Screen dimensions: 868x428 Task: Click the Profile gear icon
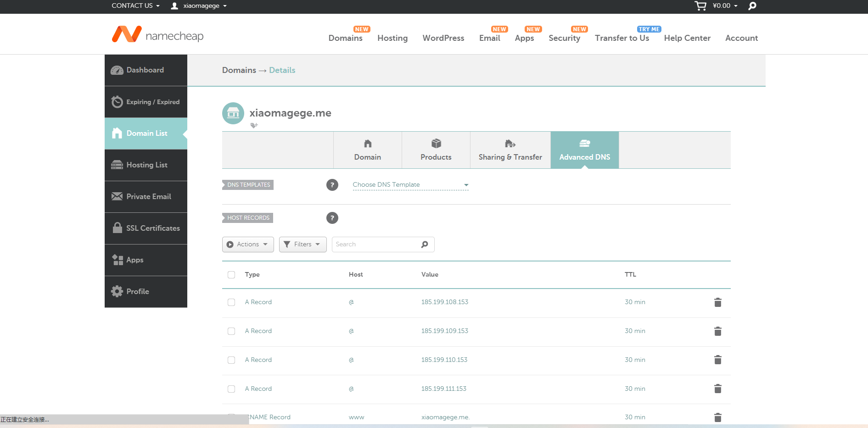click(117, 291)
